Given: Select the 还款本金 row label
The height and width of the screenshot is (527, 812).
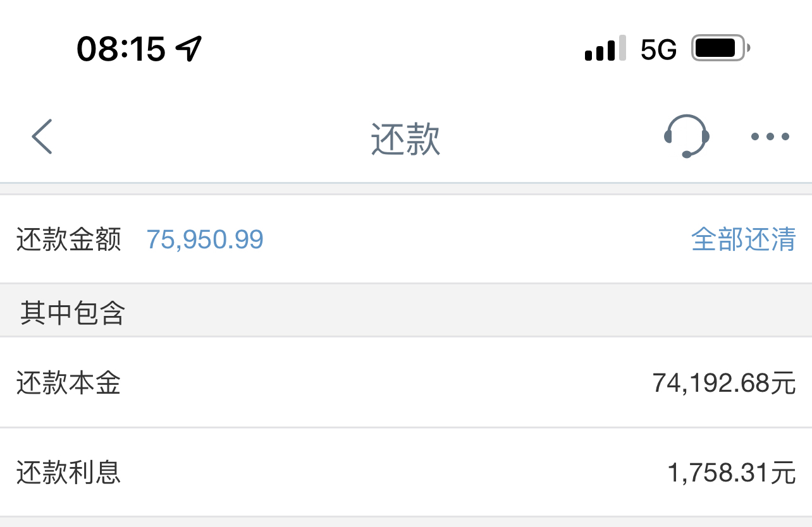Looking at the screenshot, I should [69, 383].
